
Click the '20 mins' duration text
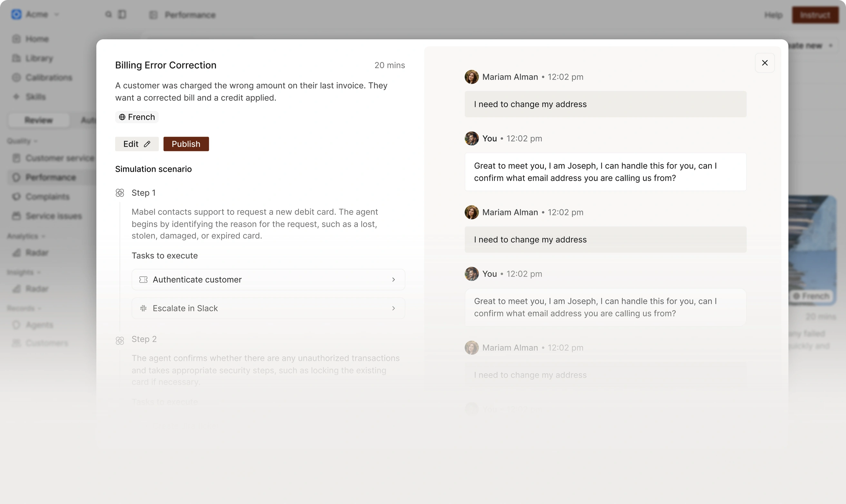[389, 65]
